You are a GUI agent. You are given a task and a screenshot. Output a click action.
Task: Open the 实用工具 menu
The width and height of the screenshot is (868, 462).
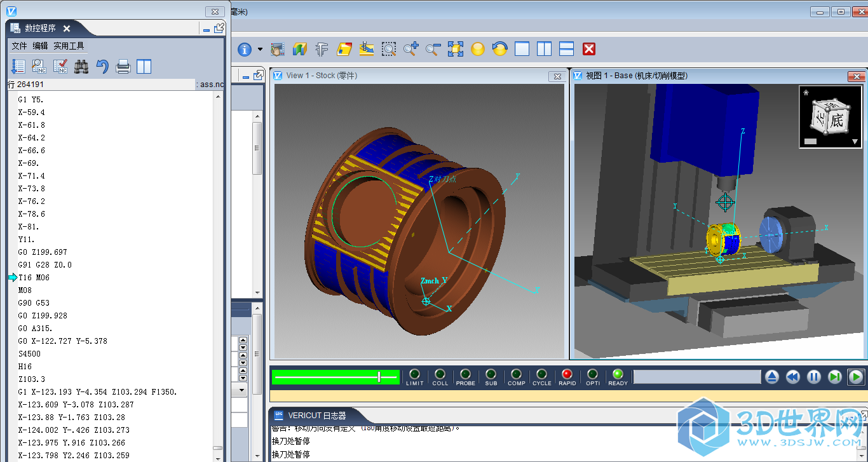[69, 46]
